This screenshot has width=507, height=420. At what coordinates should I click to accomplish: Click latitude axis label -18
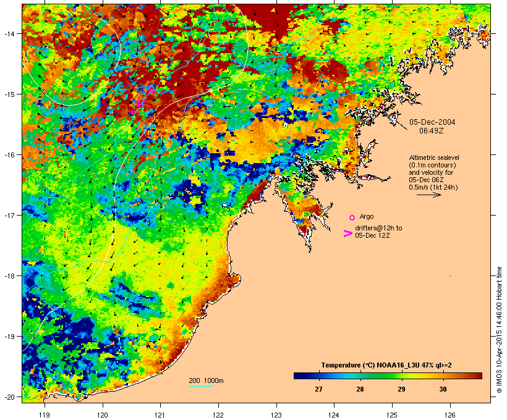(9, 275)
